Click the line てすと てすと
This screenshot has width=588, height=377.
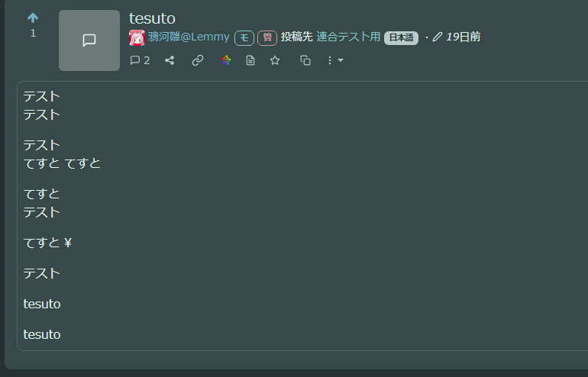(x=62, y=163)
